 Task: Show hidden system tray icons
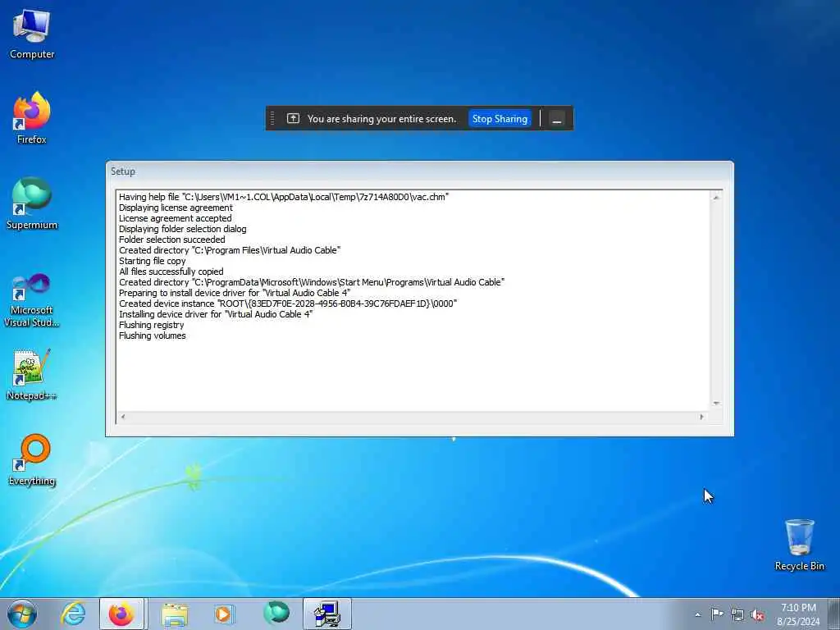[x=697, y=614]
